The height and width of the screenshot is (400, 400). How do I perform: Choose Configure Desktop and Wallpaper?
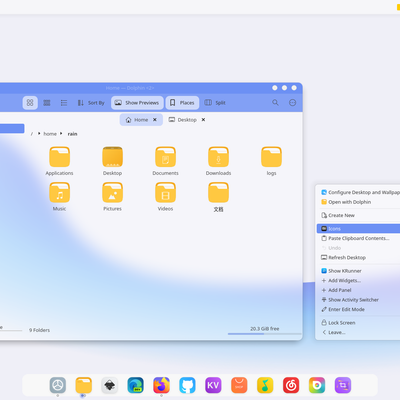pyautogui.click(x=359, y=192)
